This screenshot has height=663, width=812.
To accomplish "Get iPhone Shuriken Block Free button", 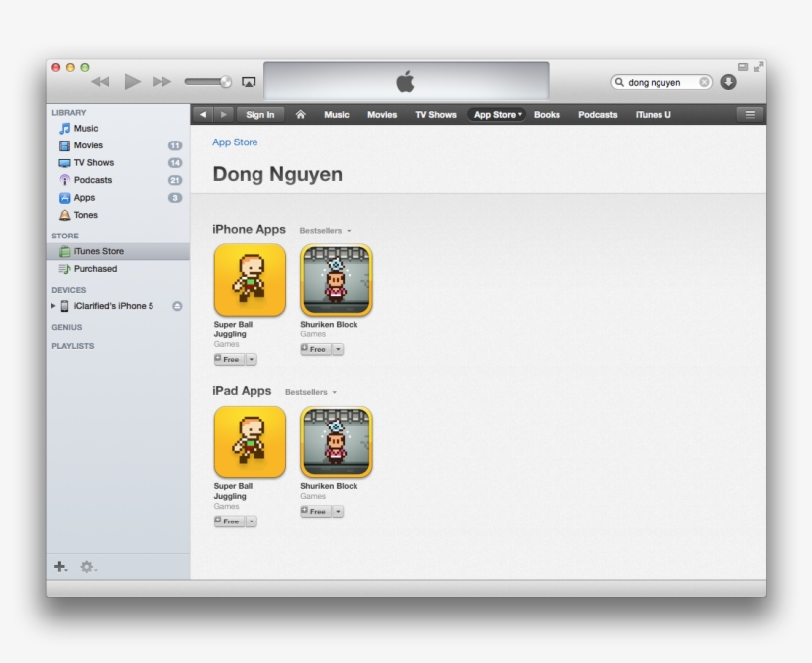I will point(315,349).
